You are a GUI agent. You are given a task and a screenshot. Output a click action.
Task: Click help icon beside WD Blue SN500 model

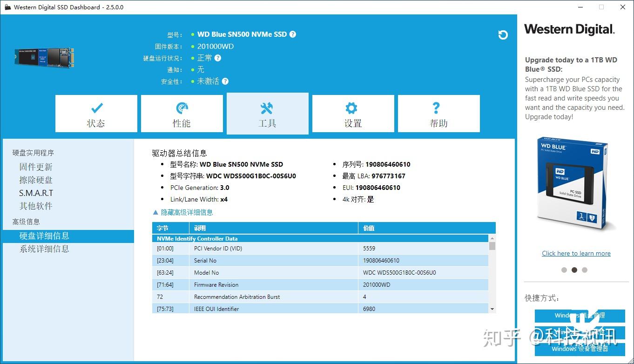click(293, 34)
